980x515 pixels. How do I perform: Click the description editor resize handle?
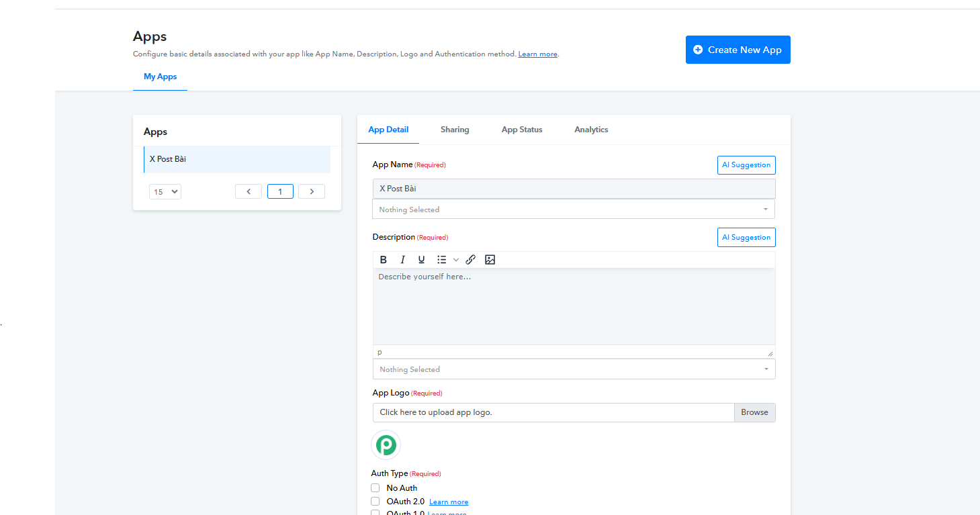point(770,353)
